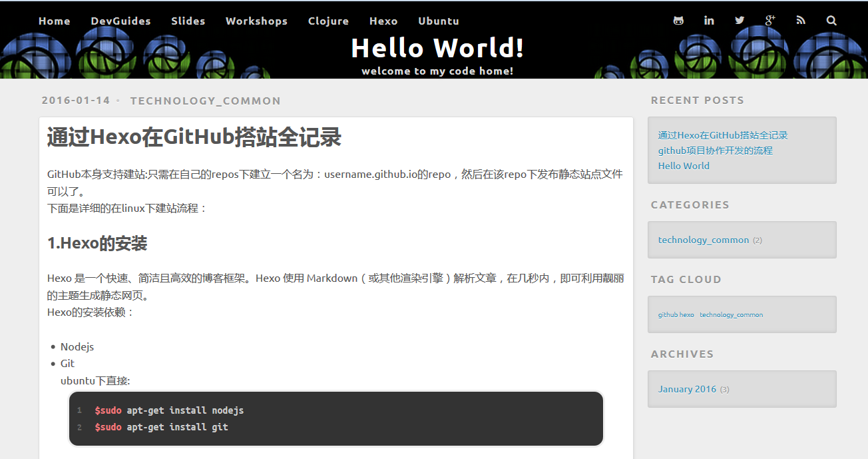The image size is (868, 459).
Task: Navigate to the Clojure section
Action: [328, 21]
